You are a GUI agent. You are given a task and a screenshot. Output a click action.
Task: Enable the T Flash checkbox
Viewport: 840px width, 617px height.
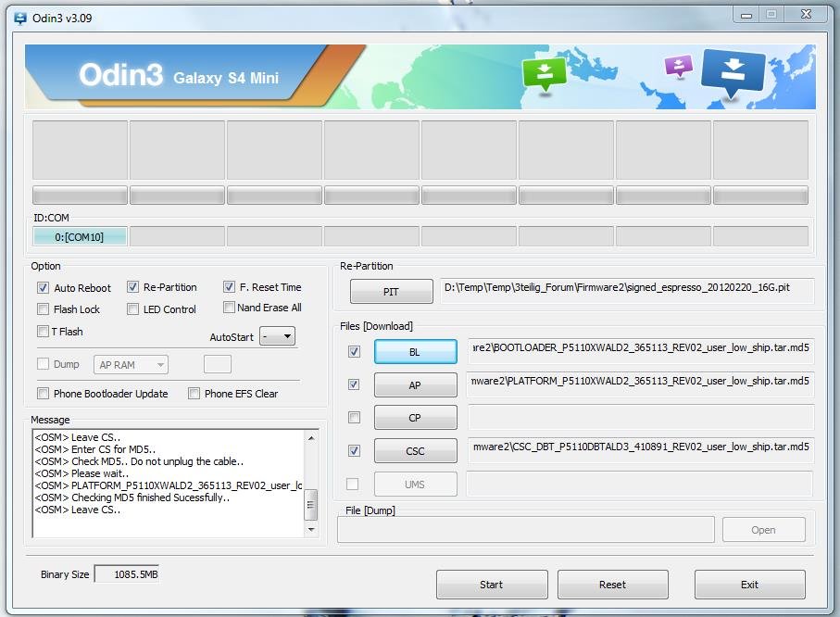coord(43,332)
